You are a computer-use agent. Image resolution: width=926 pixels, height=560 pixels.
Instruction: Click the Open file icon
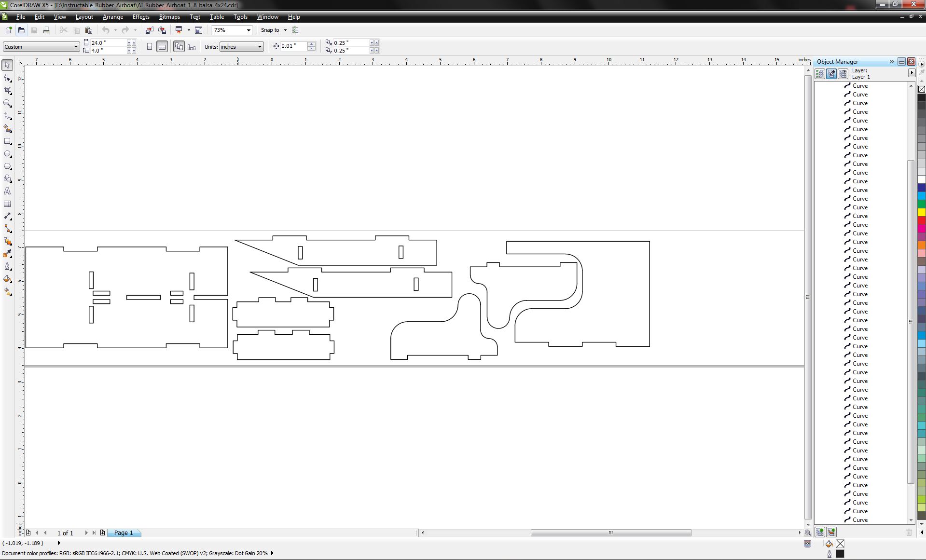21,30
